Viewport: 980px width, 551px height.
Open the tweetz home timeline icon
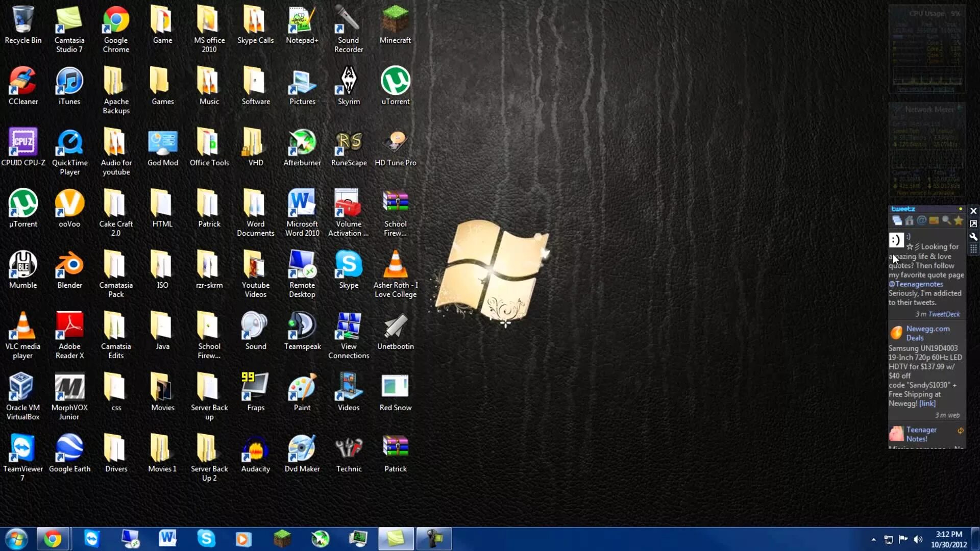click(x=909, y=220)
